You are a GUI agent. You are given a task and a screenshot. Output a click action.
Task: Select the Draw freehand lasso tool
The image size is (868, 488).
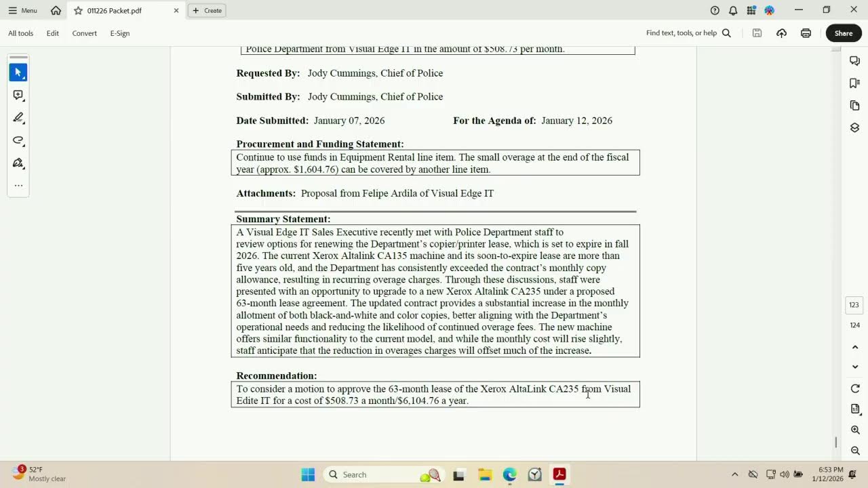(18, 140)
